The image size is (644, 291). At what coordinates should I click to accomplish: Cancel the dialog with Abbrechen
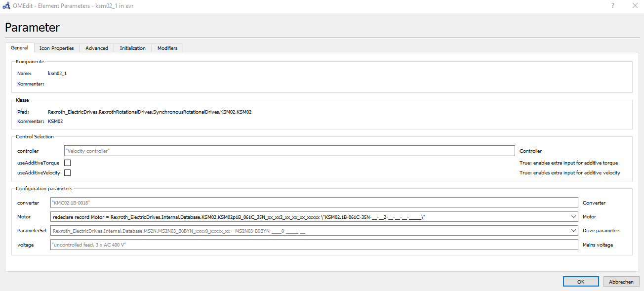coord(621,281)
